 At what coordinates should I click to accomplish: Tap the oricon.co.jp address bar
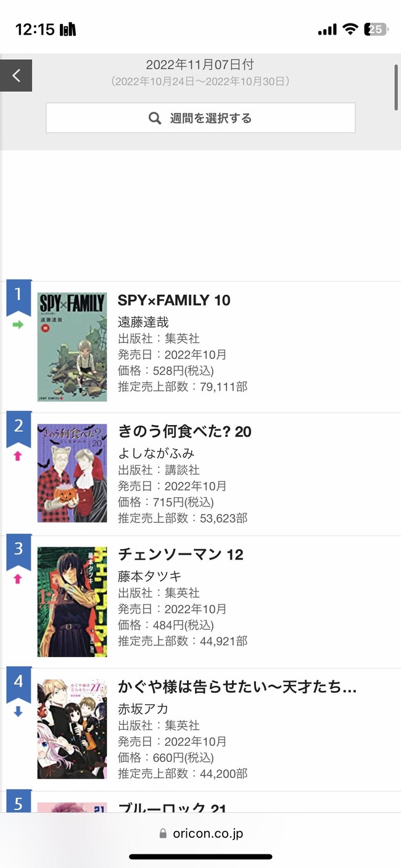(x=200, y=833)
